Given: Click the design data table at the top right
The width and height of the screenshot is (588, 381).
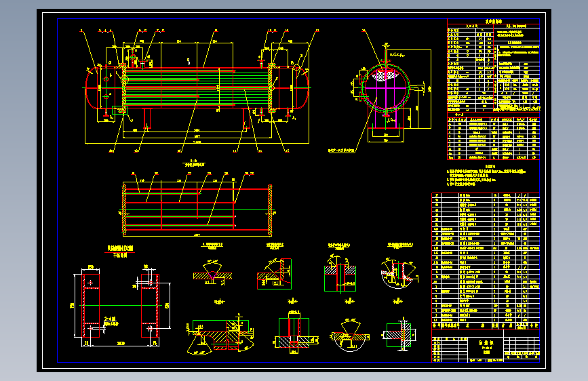Looking at the screenshot, I should click(x=494, y=65).
